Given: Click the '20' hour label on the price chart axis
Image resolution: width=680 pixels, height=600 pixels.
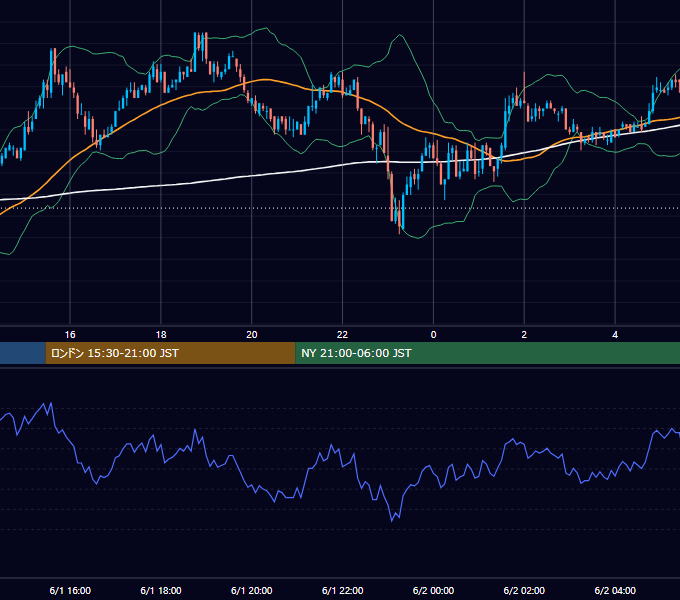Looking at the screenshot, I should pos(252,334).
